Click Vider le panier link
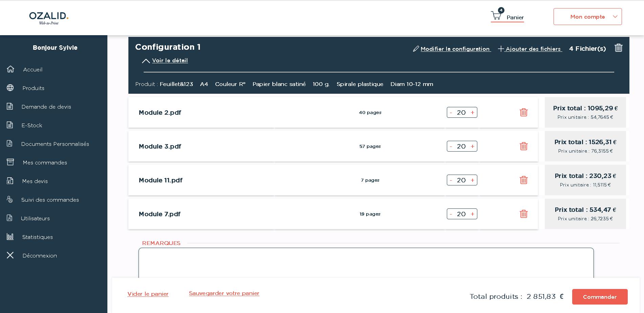Screen dimensions: 644x313 point(148,294)
